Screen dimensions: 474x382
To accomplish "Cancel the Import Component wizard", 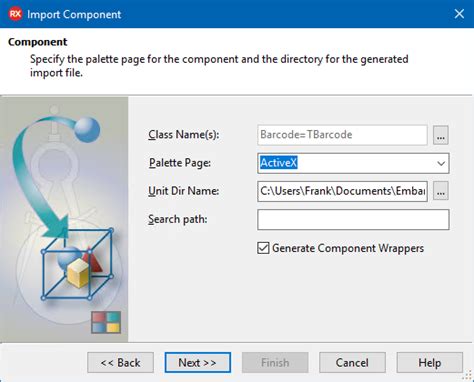I will [x=352, y=363].
